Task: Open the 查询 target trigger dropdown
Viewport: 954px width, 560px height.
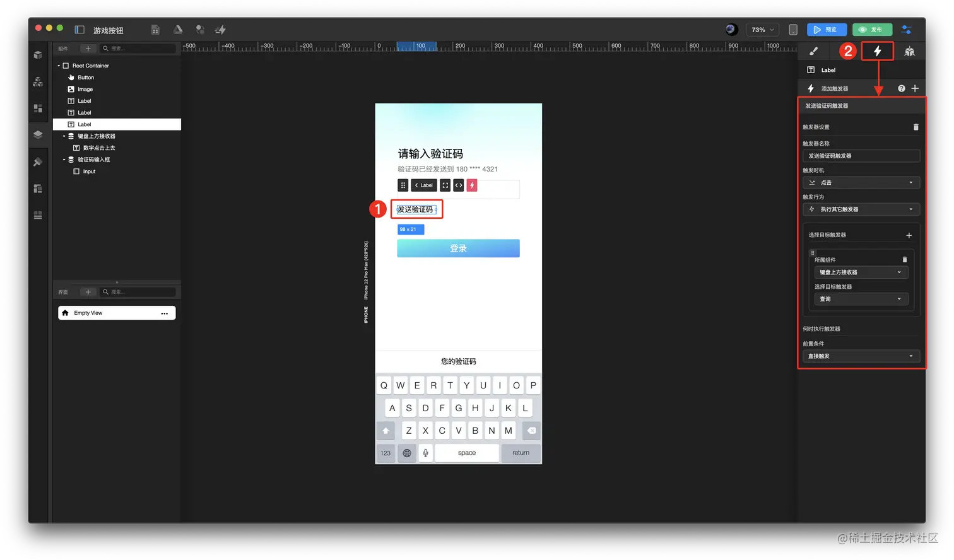Action: tap(861, 299)
